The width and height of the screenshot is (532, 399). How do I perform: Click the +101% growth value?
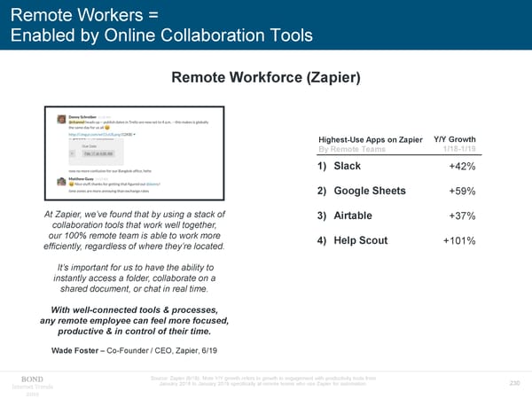pyautogui.click(x=459, y=241)
